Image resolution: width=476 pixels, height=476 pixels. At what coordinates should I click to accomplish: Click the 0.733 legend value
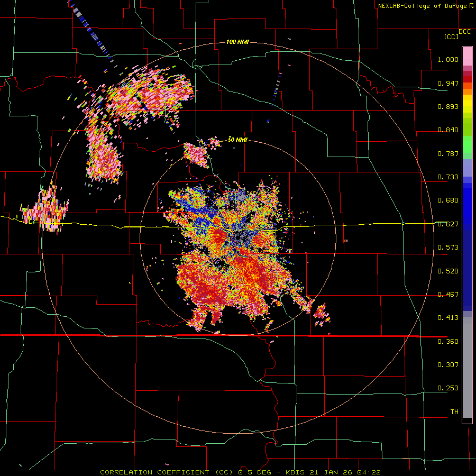(x=448, y=177)
